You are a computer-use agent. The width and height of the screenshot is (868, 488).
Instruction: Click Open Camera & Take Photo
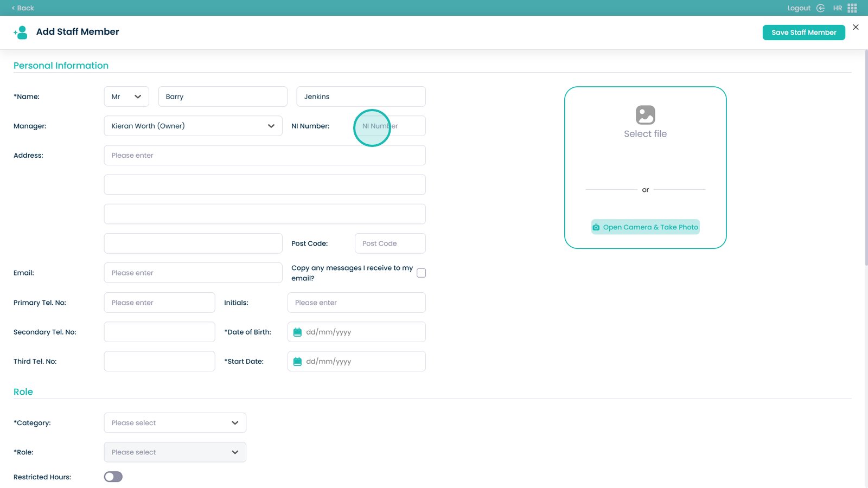[x=645, y=227]
